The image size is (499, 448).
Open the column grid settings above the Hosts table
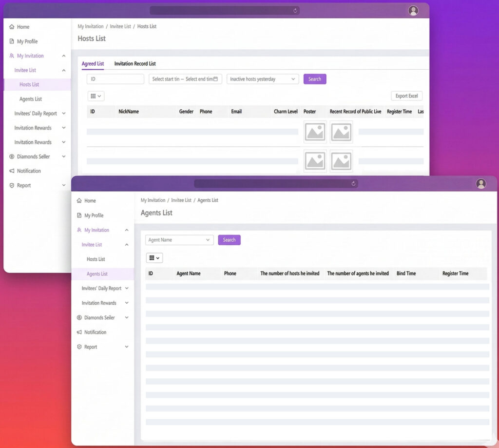tap(96, 97)
